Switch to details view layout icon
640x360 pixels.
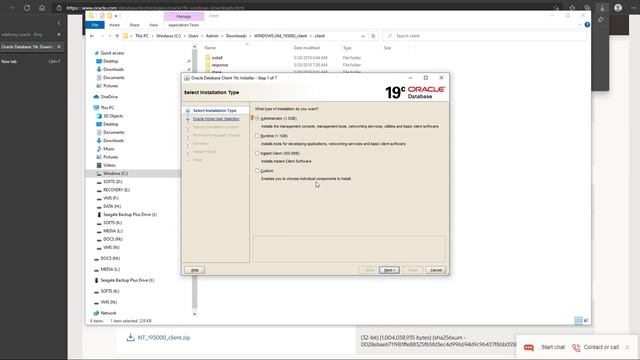click(x=578, y=321)
